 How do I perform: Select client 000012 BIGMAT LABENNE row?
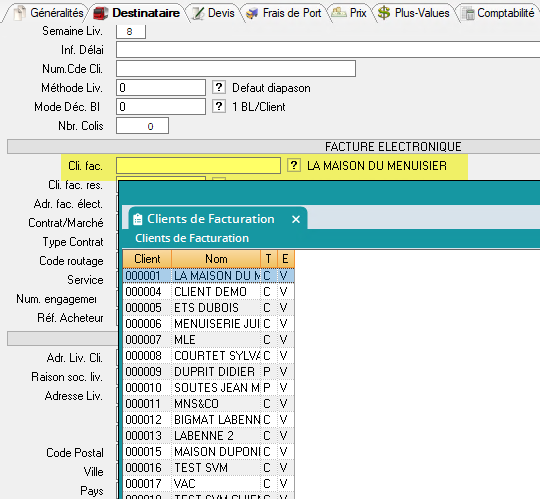[x=209, y=419]
